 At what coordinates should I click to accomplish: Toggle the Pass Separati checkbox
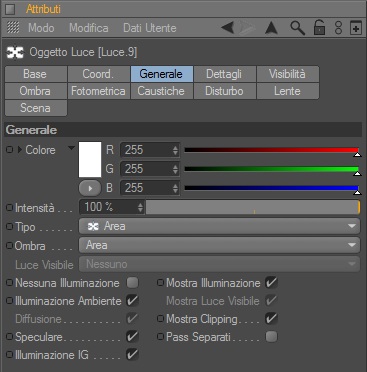[x=271, y=336]
